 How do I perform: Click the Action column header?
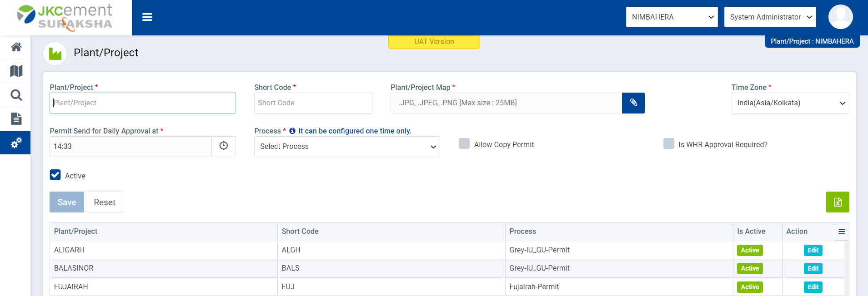808,232
